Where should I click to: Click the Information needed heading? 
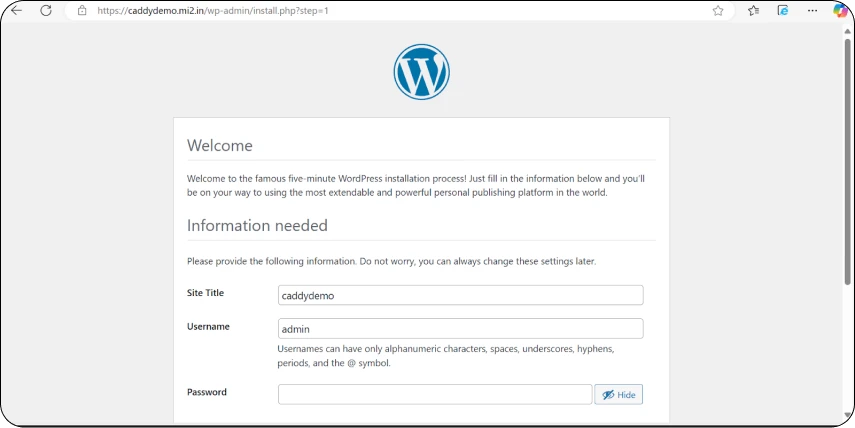257,225
